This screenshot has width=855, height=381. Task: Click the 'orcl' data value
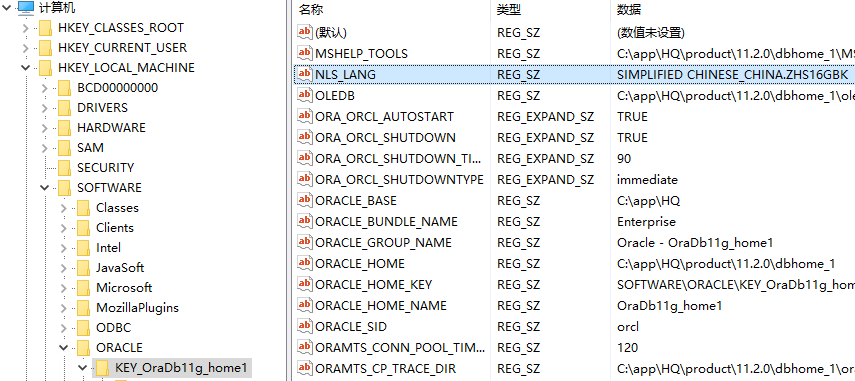tap(628, 326)
